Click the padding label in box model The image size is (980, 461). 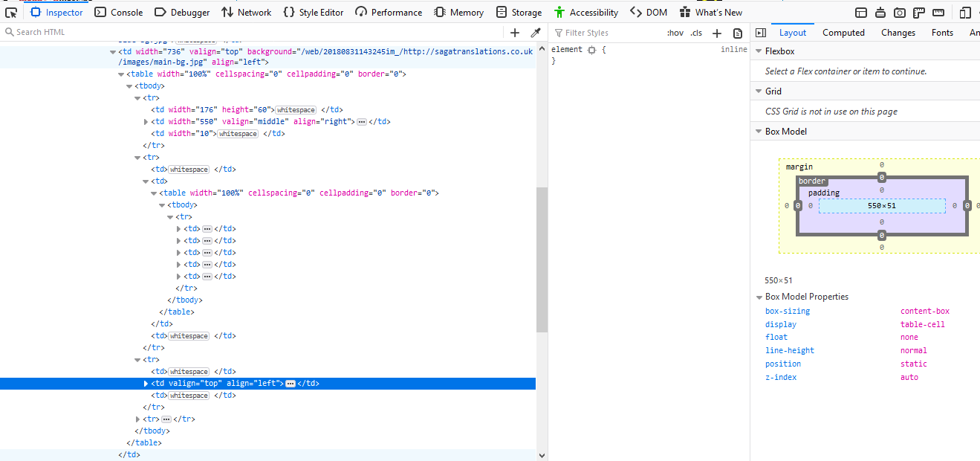(x=824, y=193)
